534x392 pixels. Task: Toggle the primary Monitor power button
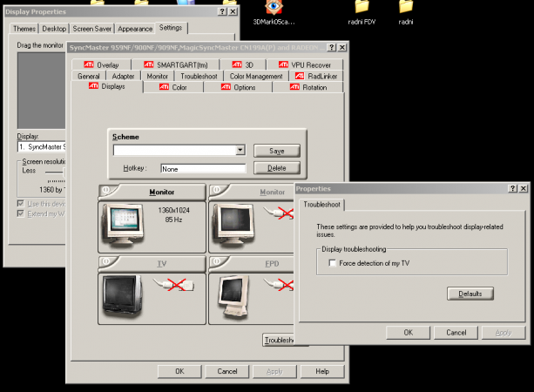coord(106,190)
